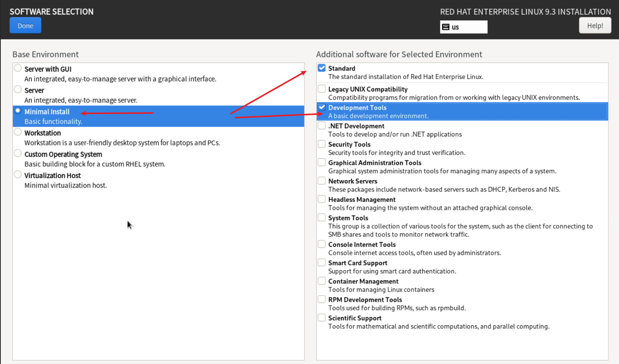This screenshot has height=364, width=619.
Task: Uncheck the Standard checkbox
Action: [321, 68]
